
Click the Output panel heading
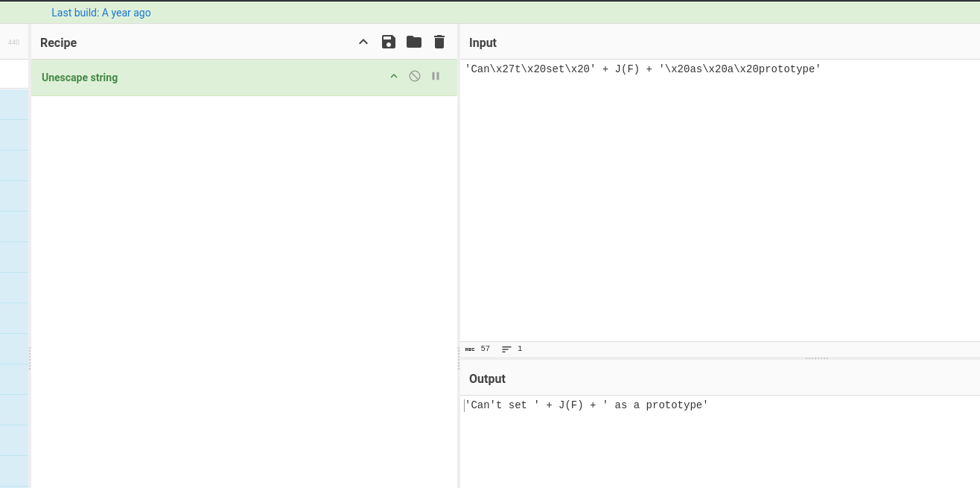coord(487,378)
